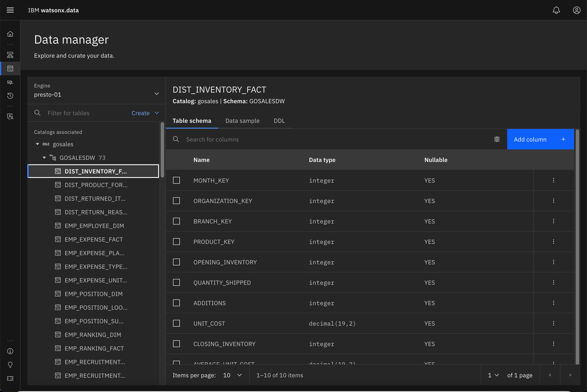Open the Engine presto-01 dropdown
Image resolution: width=587 pixels, height=392 pixels.
(x=96, y=90)
